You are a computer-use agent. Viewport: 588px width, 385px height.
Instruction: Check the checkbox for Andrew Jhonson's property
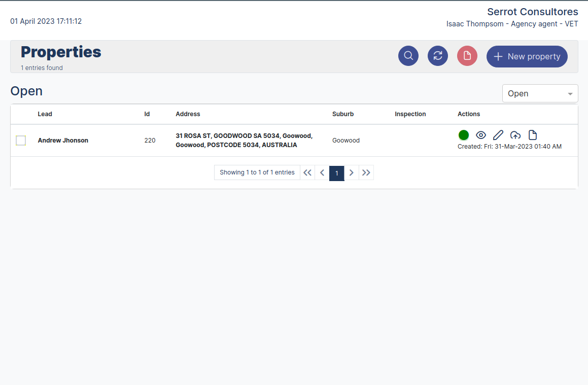[21, 141]
